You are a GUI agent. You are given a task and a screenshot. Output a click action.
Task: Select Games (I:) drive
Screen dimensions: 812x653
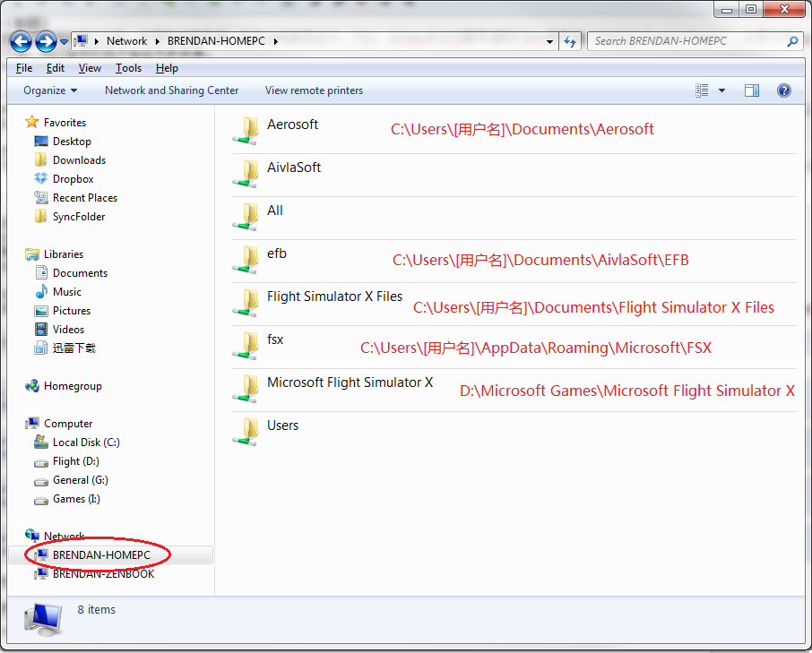coord(76,499)
